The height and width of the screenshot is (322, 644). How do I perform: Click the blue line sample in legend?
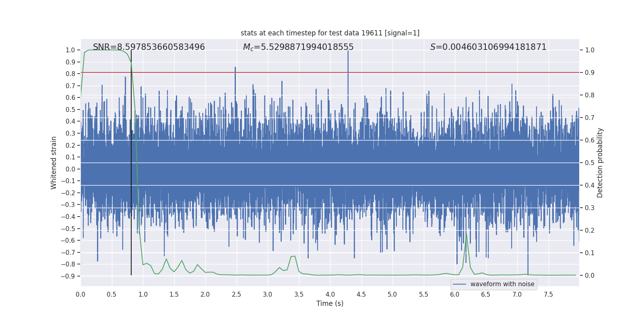tap(460, 284)
